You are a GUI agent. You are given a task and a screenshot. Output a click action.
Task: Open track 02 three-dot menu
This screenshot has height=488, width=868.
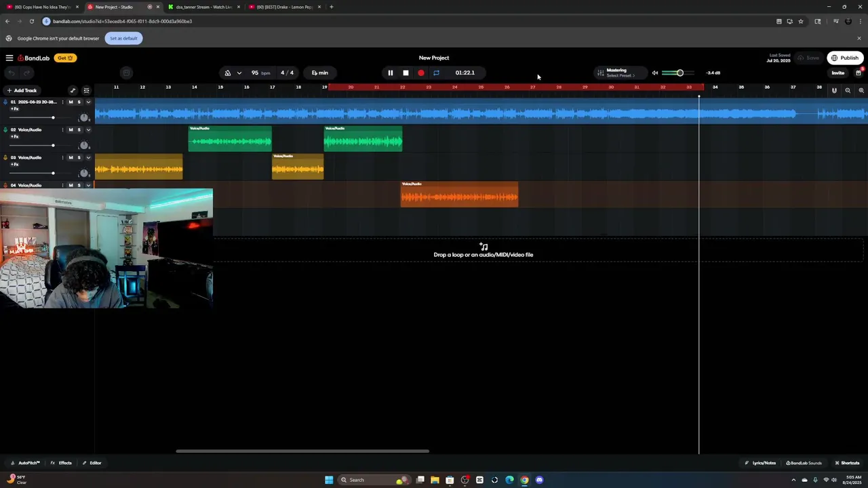click(x=62, y=130)
